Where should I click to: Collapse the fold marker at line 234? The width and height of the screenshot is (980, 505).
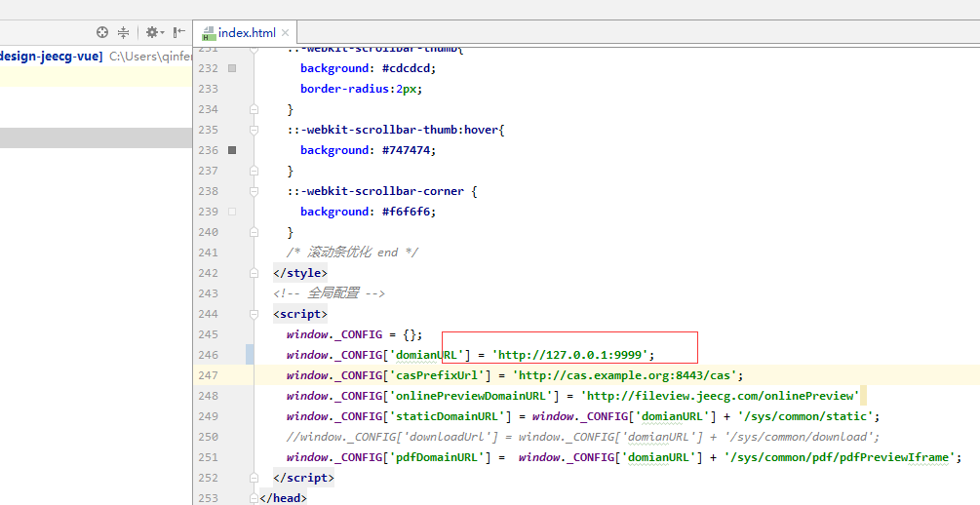click(254, 109)
